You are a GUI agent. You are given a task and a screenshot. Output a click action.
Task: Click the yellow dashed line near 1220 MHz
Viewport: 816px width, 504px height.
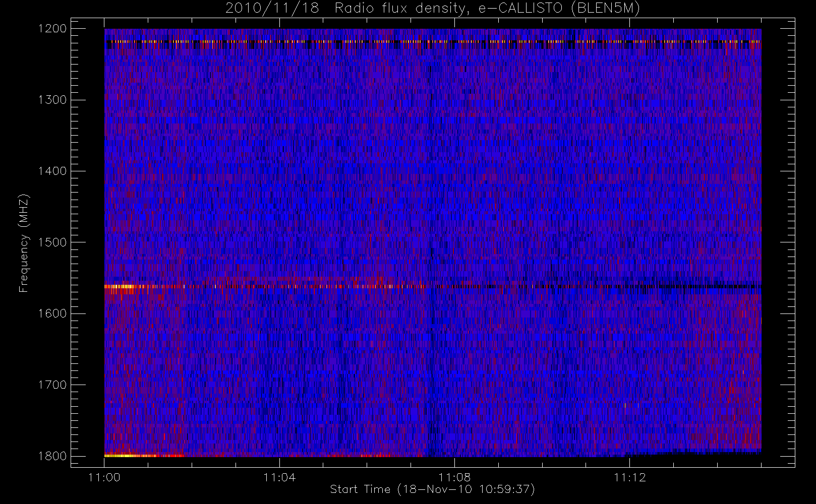[433, 41]
